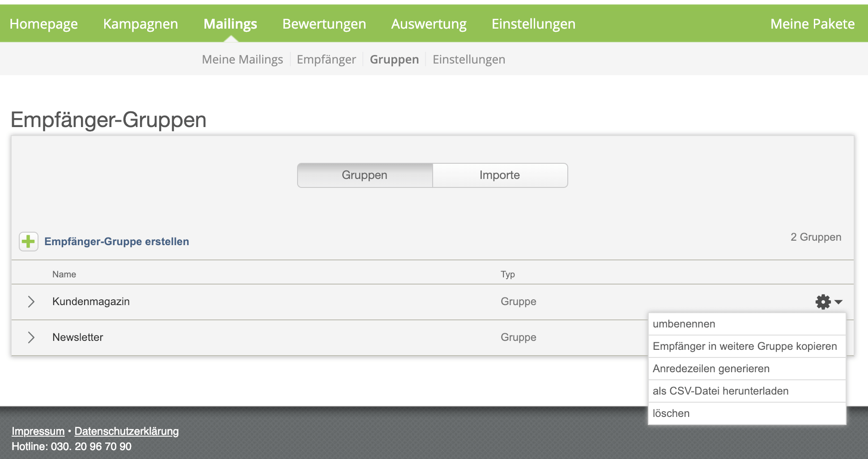
Task: Switch to the Gruppen tab
Action: coord(364,175)
